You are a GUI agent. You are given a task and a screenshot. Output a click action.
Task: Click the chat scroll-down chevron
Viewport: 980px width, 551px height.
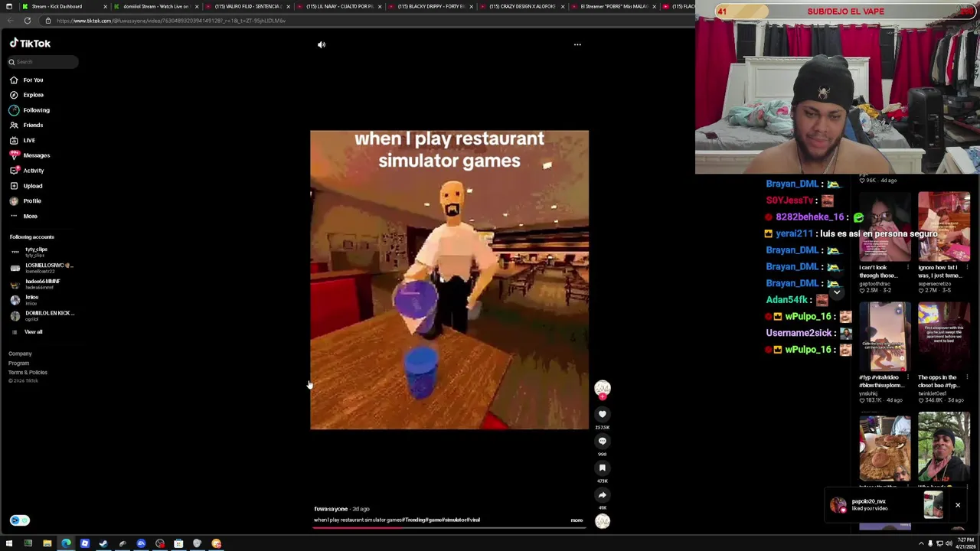click(x=837, y=292)
